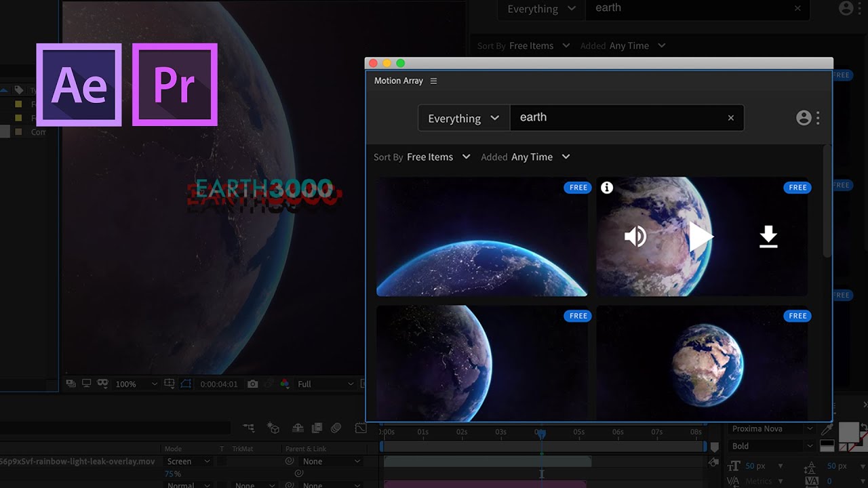Clear the earth search with the X icon
This screenshot has width=868, height=488.
[730, 118]
